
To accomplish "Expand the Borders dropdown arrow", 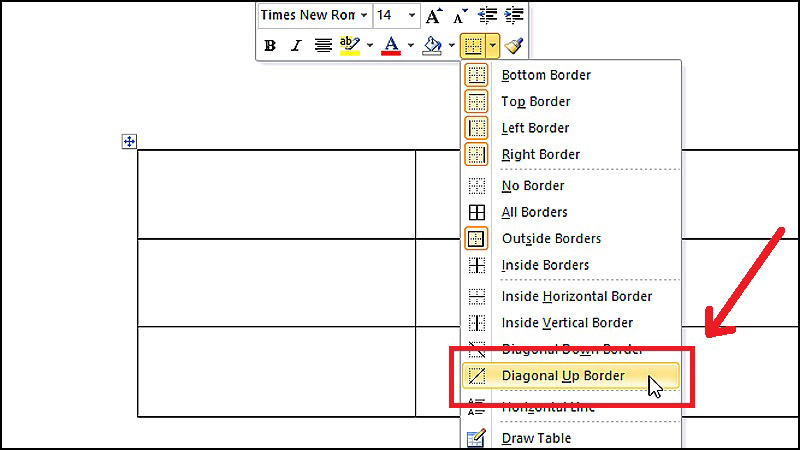I will click(492, 46).
